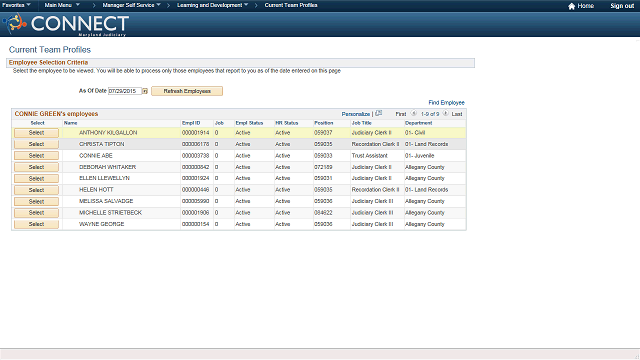Viewport: 640px width, 360px height.
Task: Show next rows arrow icon
Action: point(445,113)
